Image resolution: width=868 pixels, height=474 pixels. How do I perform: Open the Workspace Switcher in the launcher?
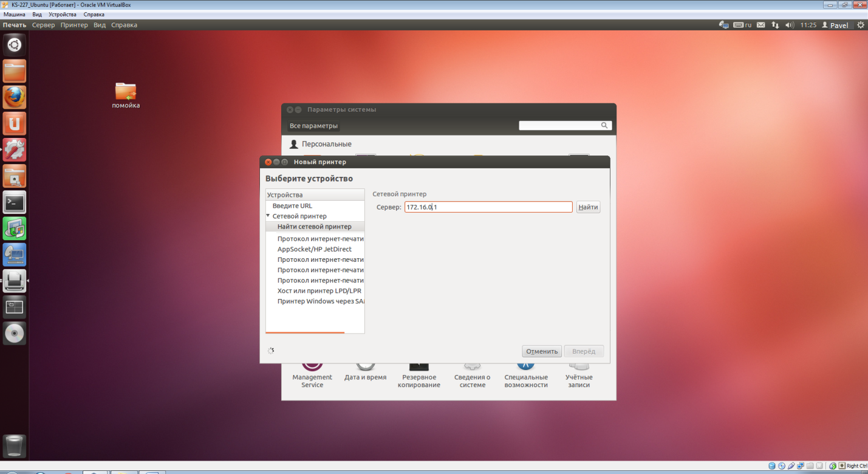(15, 307)
